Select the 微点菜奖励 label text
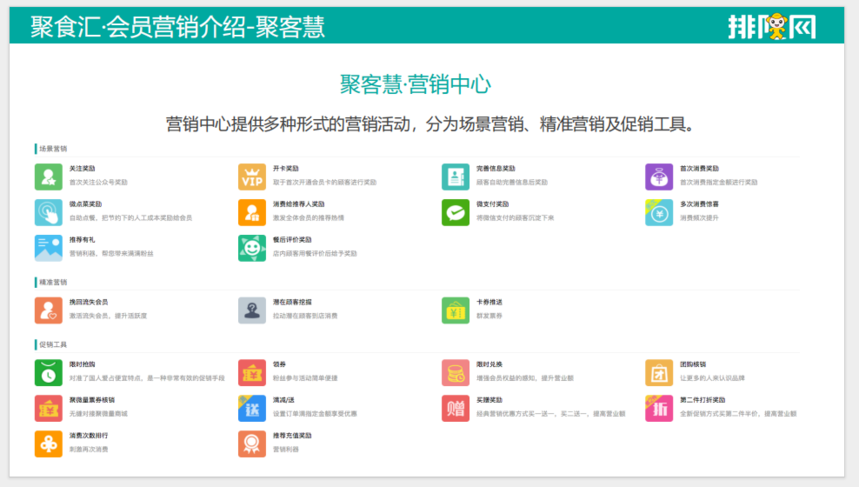This screenshot has height=487, width=859. click(x=85, y=204)
